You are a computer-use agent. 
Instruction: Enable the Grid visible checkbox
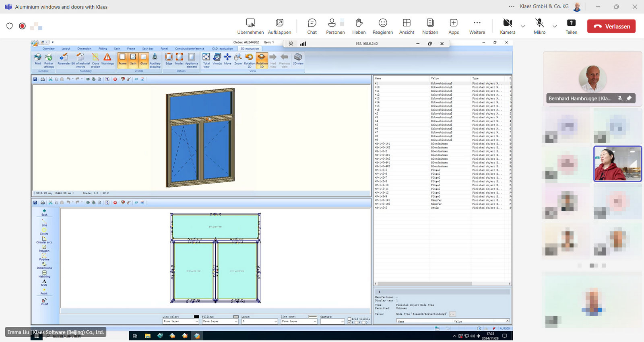click(x=349, y=319)
